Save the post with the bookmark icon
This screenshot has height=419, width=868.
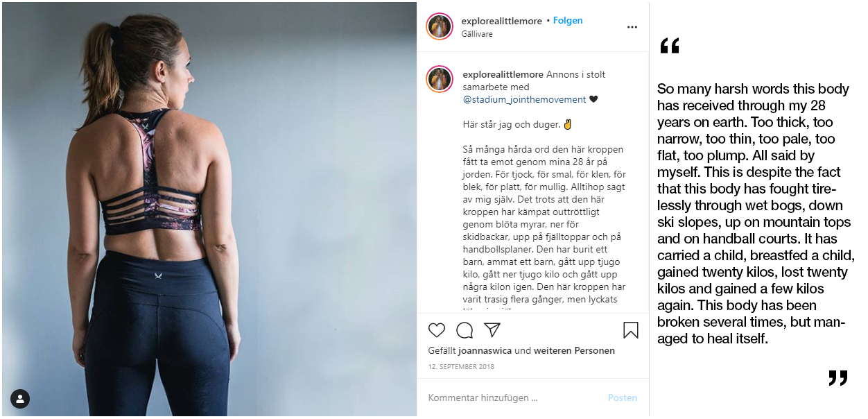coord(630,330)
